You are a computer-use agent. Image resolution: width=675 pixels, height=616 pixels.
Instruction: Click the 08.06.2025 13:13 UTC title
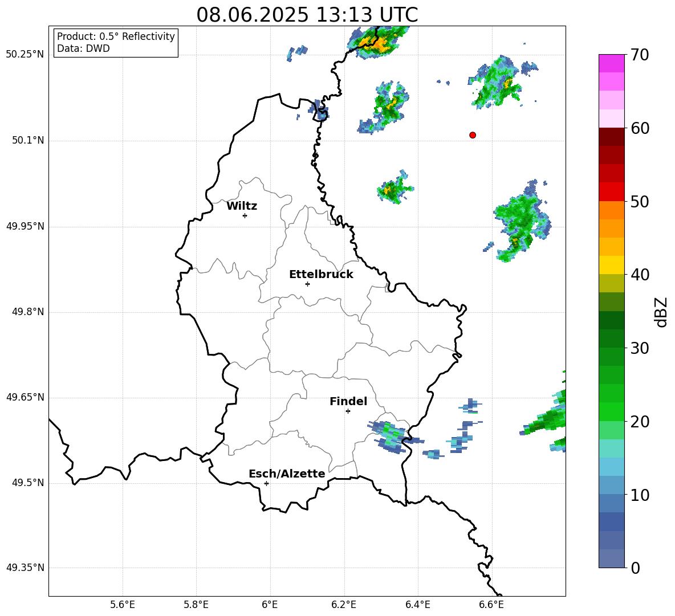(x=307, y=15)
